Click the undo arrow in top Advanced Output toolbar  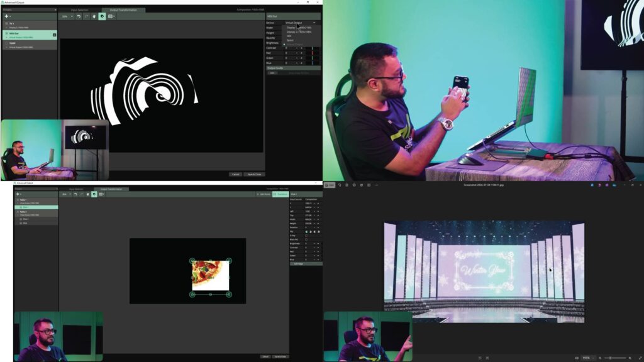(x=79, y=16)
